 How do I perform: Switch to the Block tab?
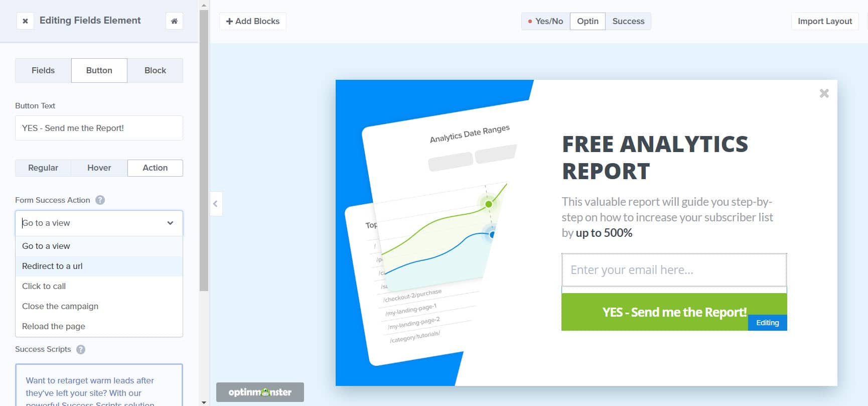(155, 70)
